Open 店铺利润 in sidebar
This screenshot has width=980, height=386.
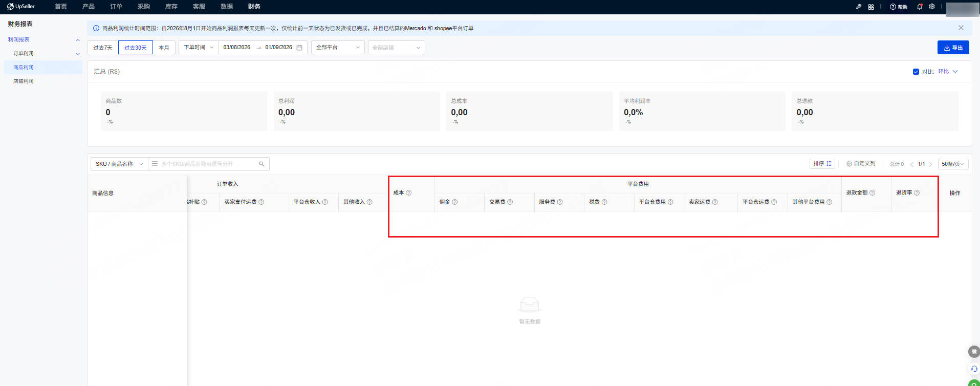[x=24, y=81]
